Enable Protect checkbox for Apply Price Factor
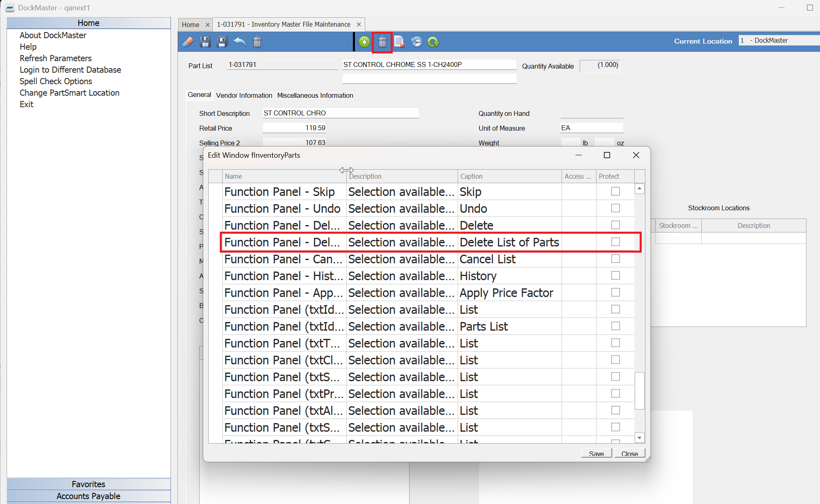 [615, 292]
